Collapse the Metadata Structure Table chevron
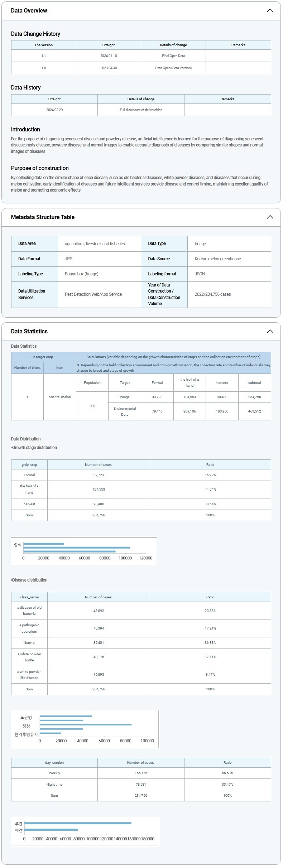 coord(270,217)
